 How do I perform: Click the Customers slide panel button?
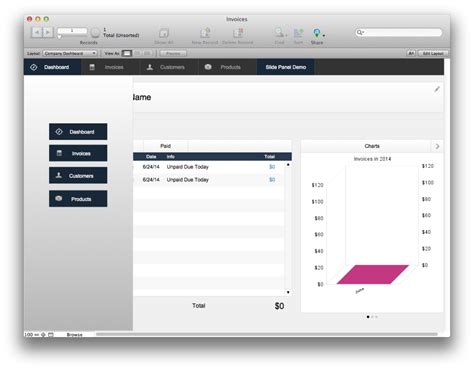point(78,176)
